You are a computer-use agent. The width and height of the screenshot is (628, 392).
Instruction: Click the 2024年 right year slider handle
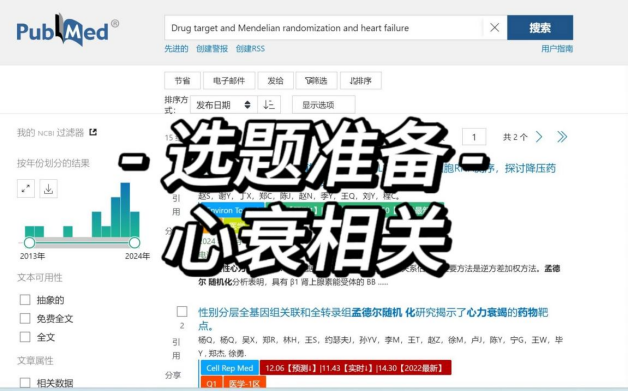pyautogui.click(x=135, y=243)
